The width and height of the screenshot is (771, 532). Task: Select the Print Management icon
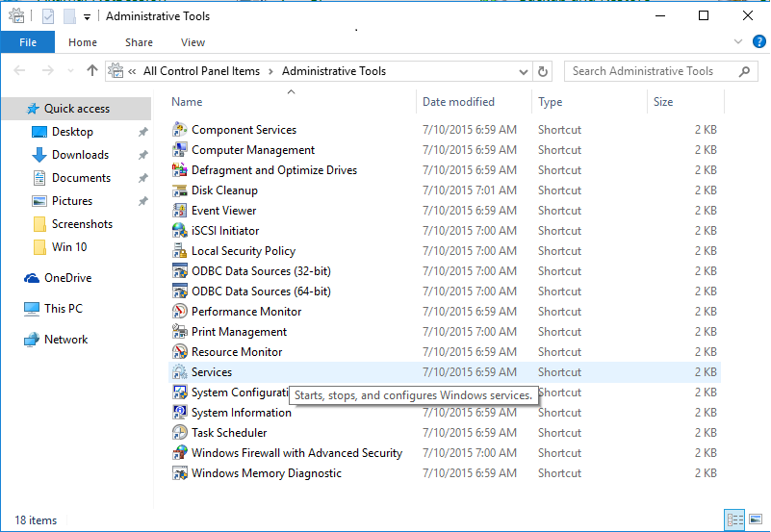click(x=179, y=332)
